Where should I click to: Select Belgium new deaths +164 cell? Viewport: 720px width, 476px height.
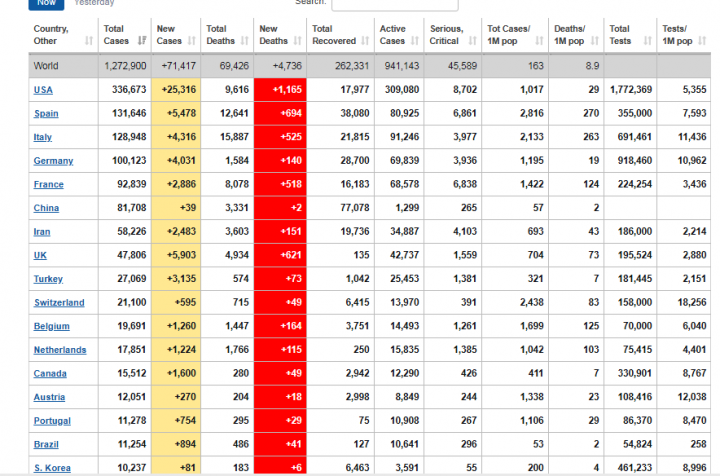pos(280,326)
